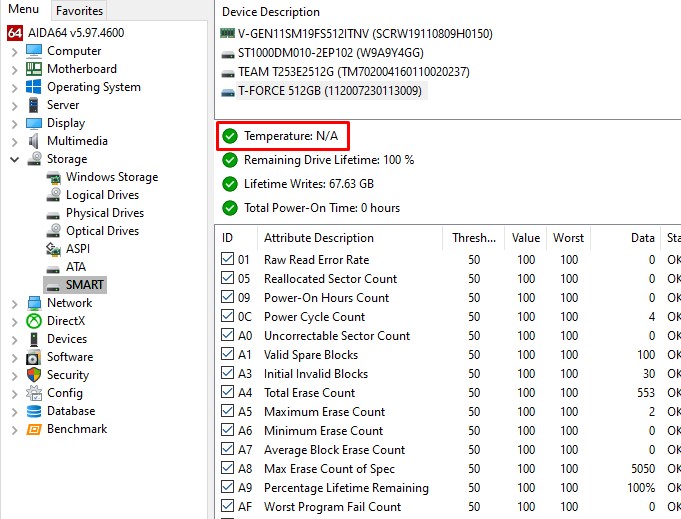Switch to the Favorites tab
The width and height of the screenshot is (681, 519).
click(79, 10)
